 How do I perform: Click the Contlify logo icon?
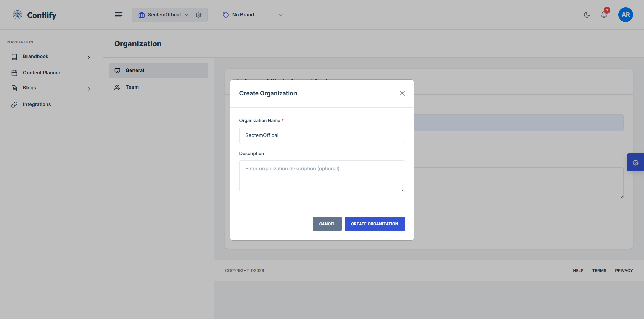17,15
